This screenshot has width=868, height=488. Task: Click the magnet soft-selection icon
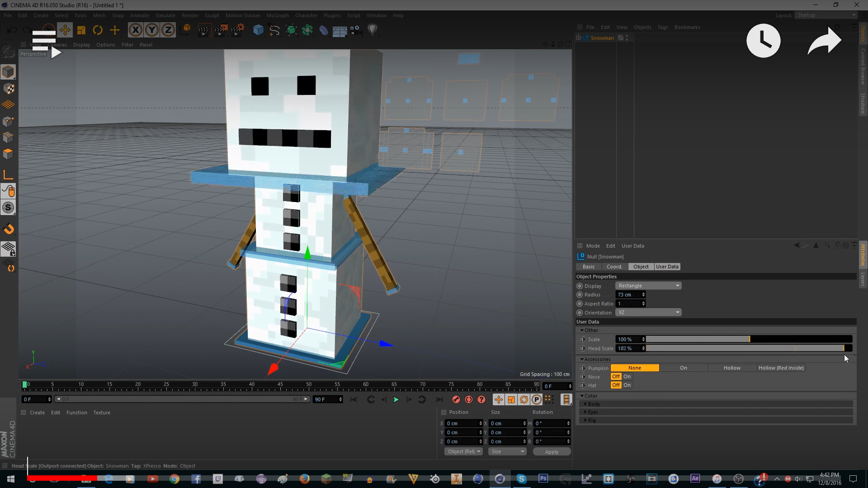pos(8,229)
